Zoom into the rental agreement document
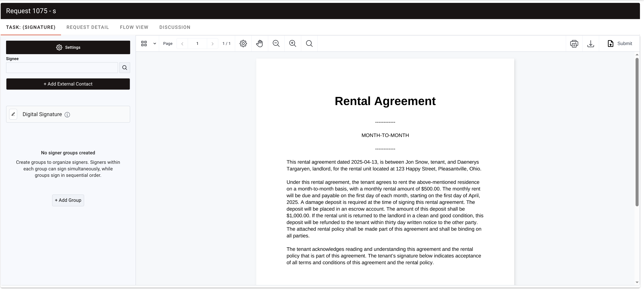The width and height of the screenshot is (644, 290). click(x=292, y=43)
